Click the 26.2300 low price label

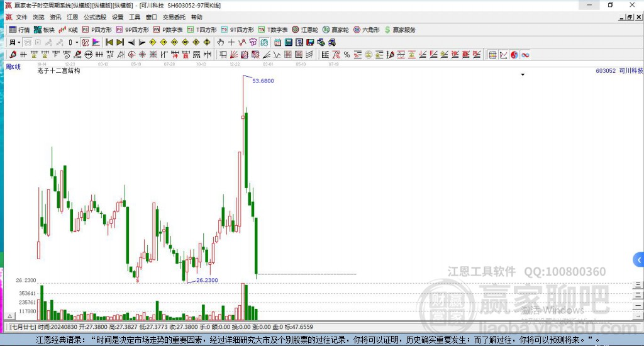(x=207, y=280)
